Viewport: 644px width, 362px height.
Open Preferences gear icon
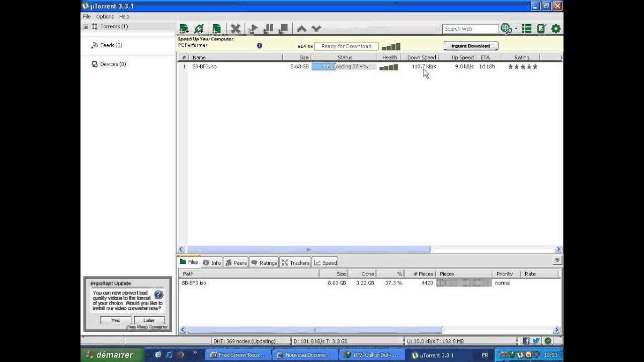coord(556,29)
